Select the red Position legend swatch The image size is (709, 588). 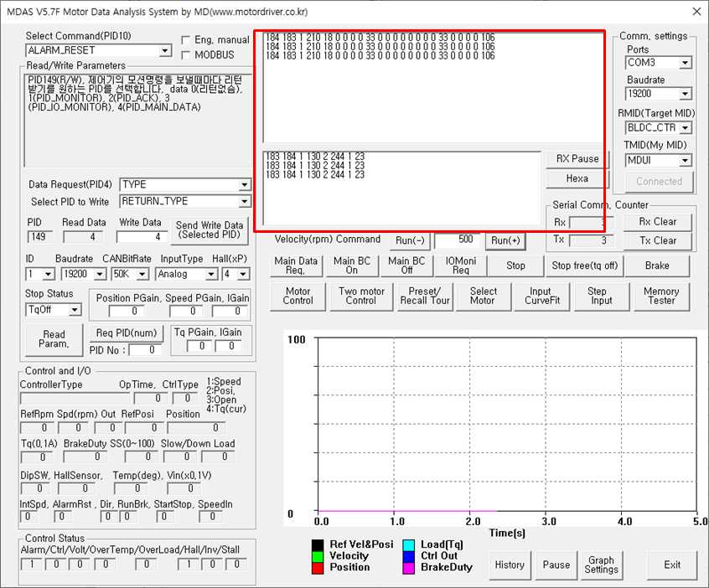tap(318, 568)
